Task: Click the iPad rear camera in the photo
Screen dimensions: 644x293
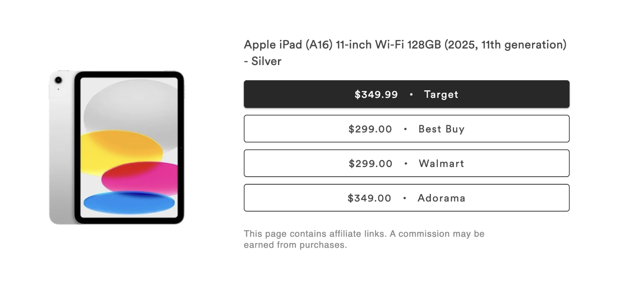Action: pyautogui.click(x=59, y=80)
